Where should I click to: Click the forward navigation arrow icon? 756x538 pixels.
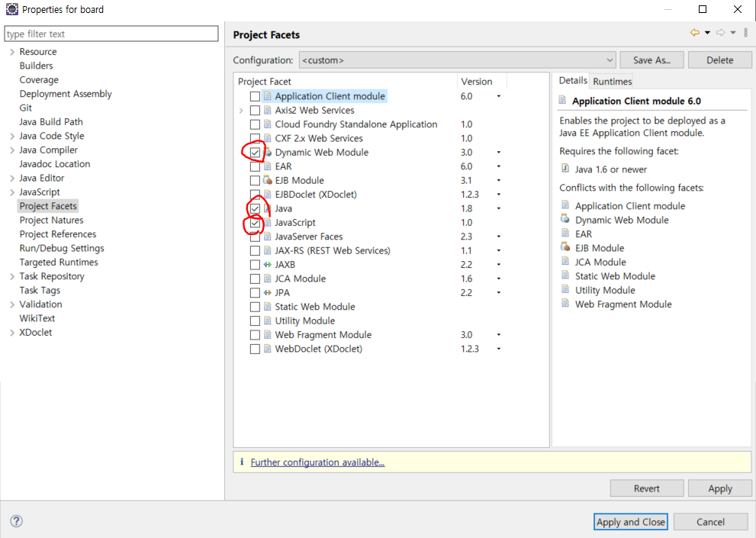pos(720,32)
